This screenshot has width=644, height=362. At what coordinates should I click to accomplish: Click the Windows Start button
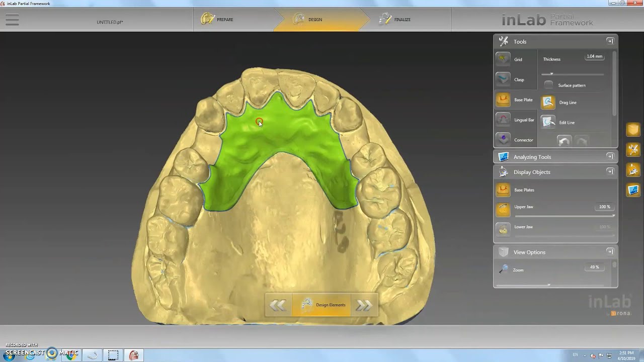click(x=9, y=355)
